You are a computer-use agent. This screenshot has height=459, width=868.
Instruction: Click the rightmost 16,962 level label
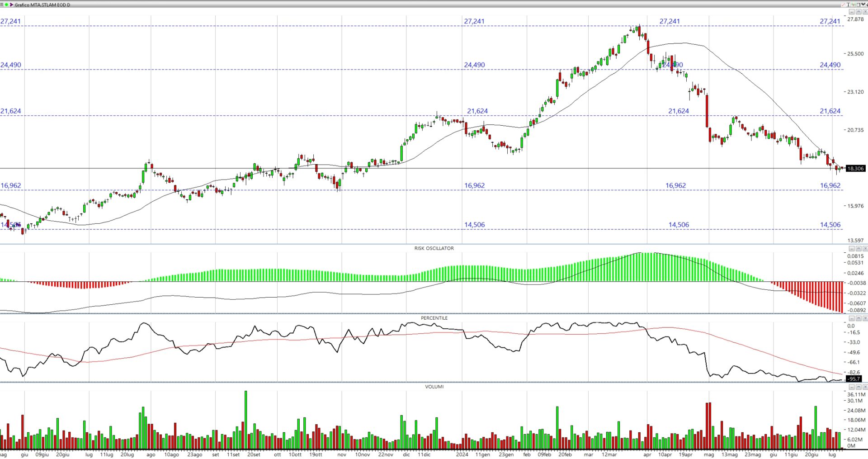(830, 185)
